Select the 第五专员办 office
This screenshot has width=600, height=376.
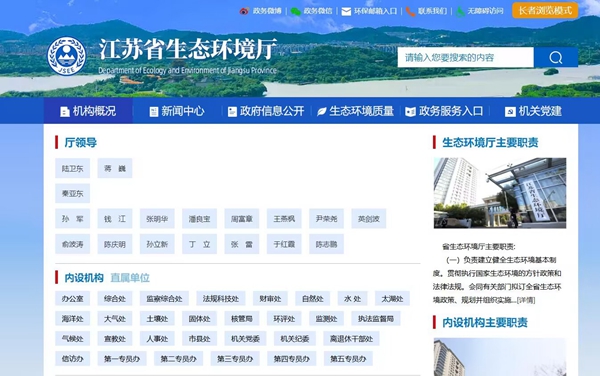[348, 359]
